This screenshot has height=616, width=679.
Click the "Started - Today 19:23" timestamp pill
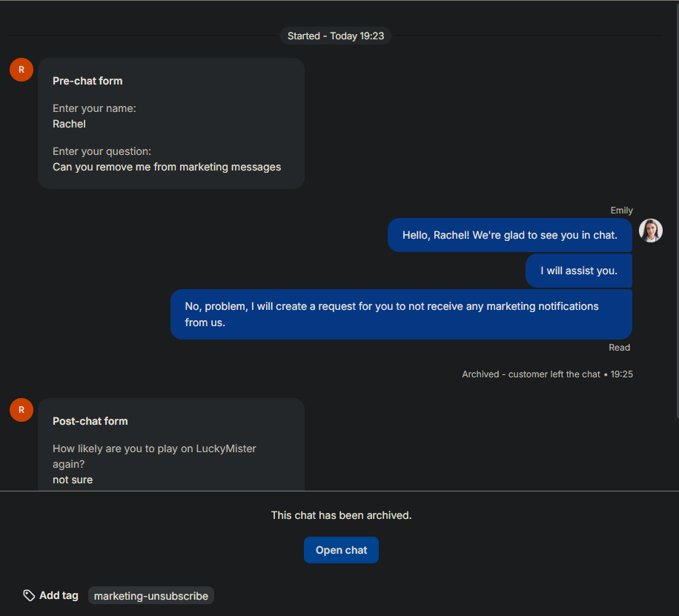point(336,36)
